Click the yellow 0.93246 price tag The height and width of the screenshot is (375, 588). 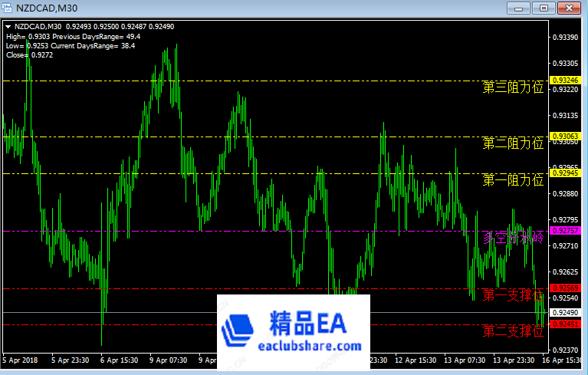(566, 81)
